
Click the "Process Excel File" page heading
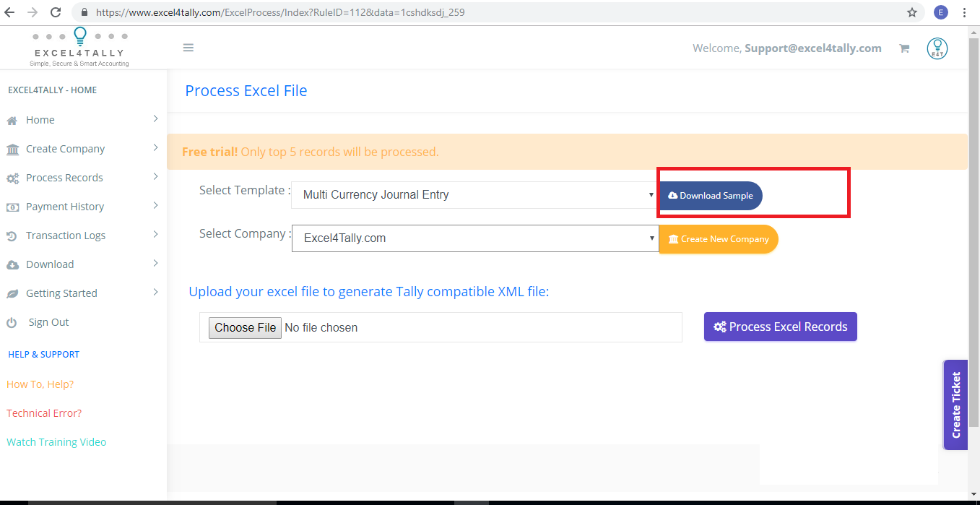(246, 90)
